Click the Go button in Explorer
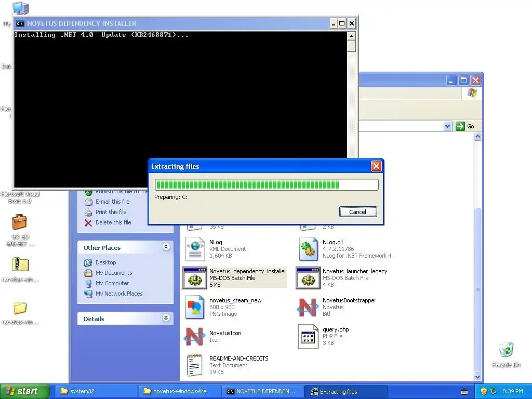Viewport: 532px width, 399px height. point(465,126)
